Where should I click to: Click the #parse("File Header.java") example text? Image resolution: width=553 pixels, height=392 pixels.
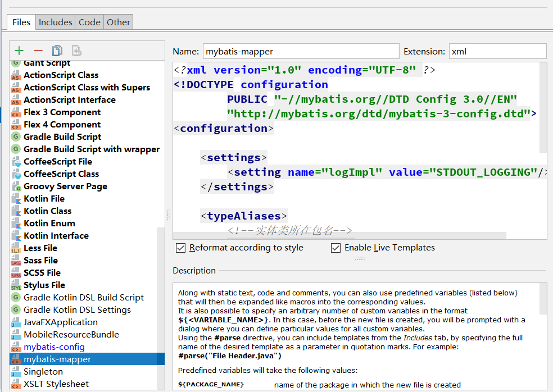[x=230, y=355]
